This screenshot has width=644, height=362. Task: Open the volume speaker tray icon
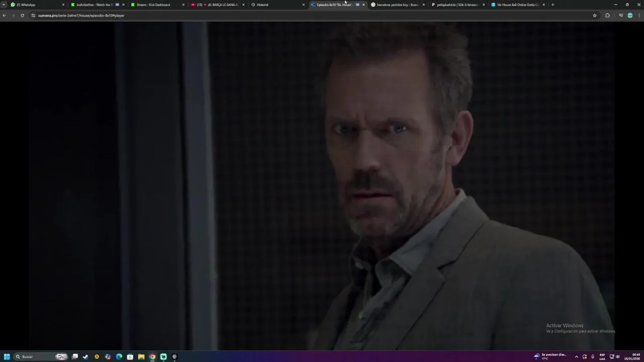point(618,356)
